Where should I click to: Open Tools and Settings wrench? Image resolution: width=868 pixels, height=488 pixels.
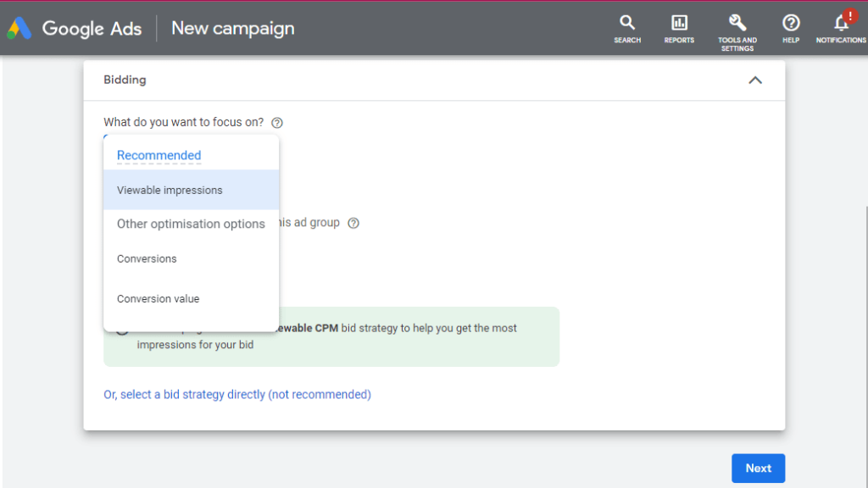[737, 28]
